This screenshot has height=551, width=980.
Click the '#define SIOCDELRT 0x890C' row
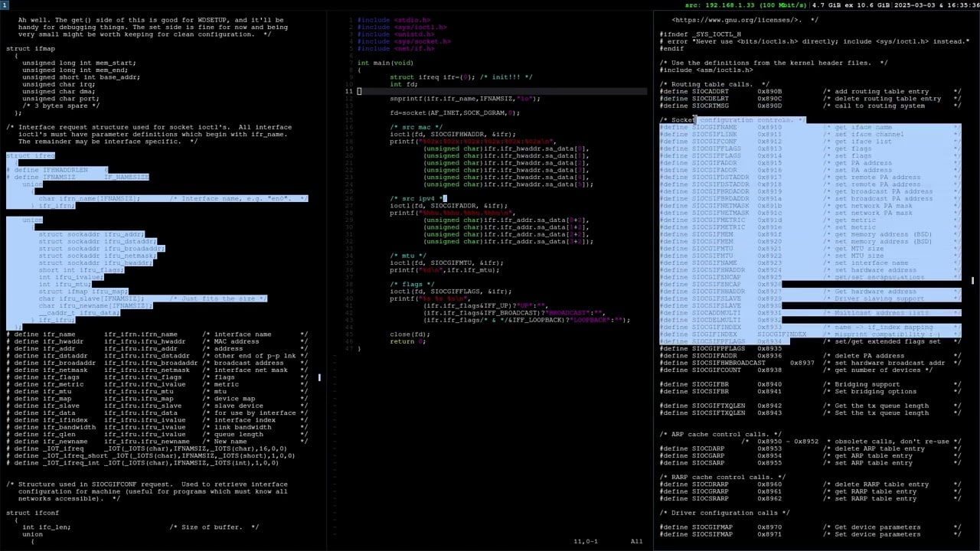pos(810,99)
